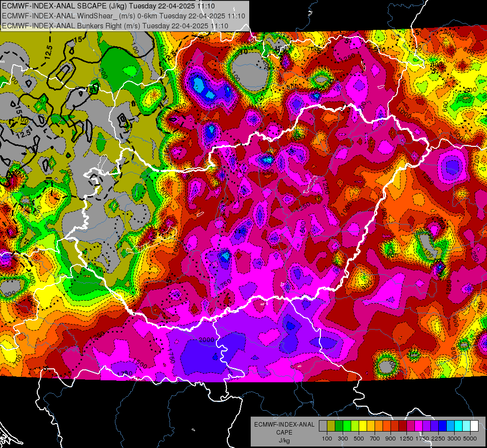
Task: Click the 1250 tick label on legend scale
Action: coord(406,439)
